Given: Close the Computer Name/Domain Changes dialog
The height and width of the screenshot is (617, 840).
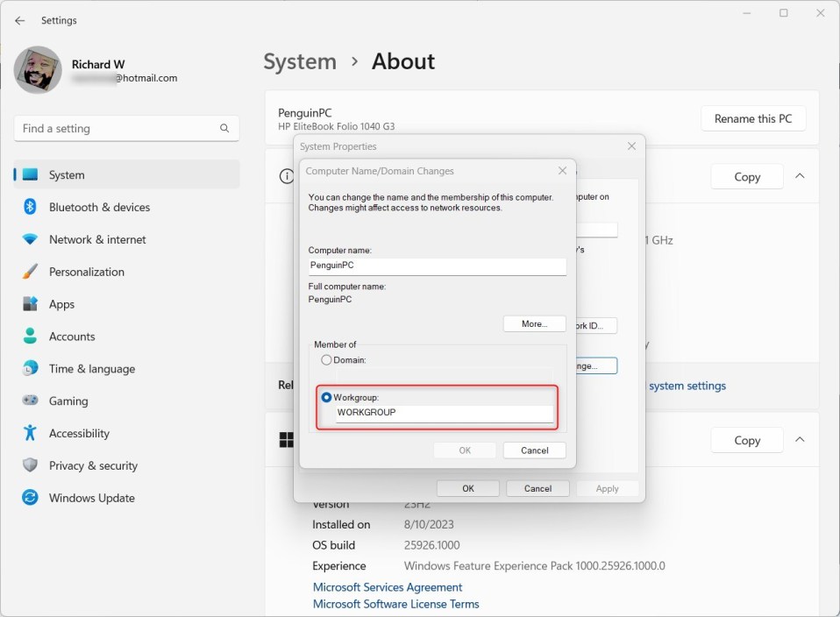Looking at the screenshot, I should pos(562,171).
